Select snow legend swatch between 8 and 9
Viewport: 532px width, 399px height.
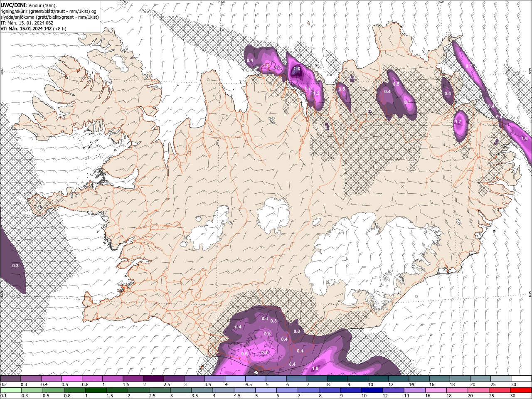[337, 379]
